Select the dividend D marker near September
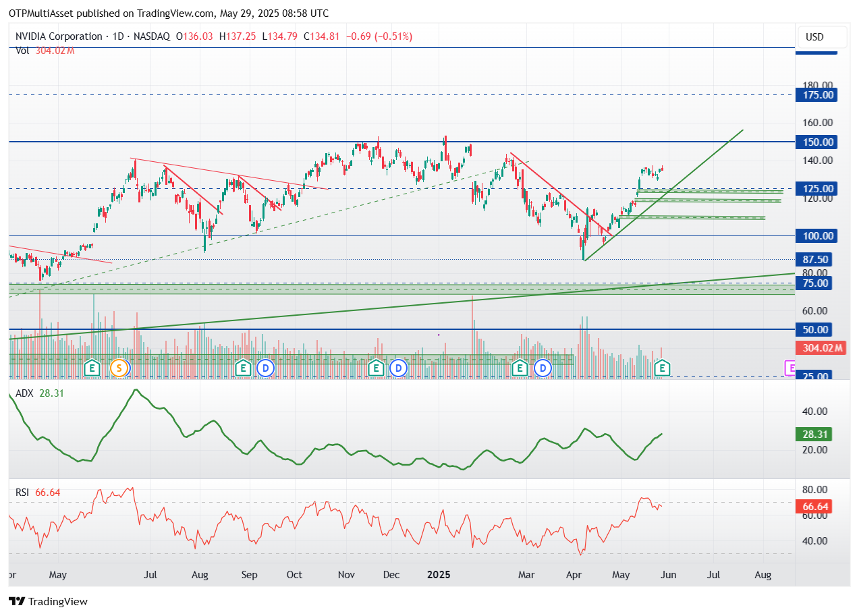Image resolution: width=859 pixels, height=616 pixels. click(x=266, y=368)
